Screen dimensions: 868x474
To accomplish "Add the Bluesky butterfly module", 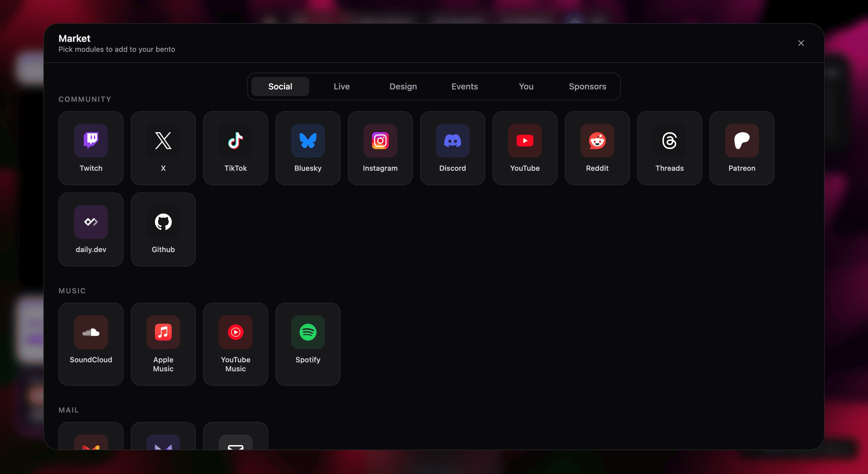I will pyautogui.click(x=308, y=148).
